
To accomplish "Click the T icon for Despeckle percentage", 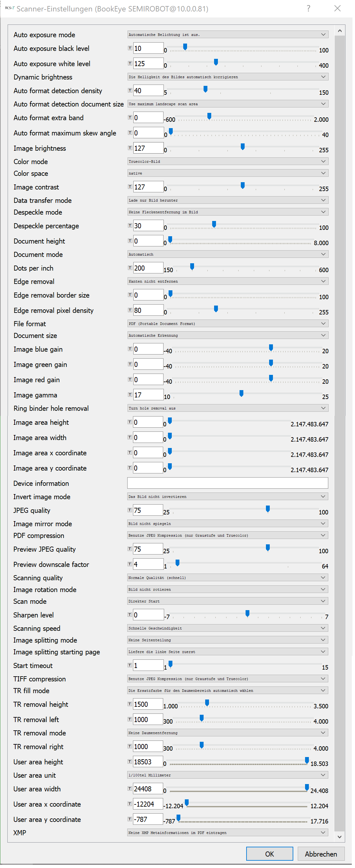I will click(x=130, y=225).
